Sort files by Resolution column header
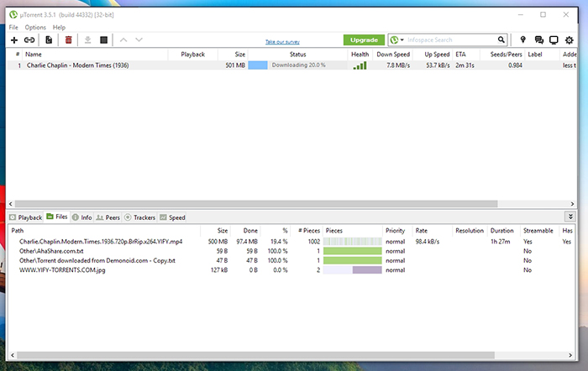This screenshot has width=588, height=371. [470, 231]
